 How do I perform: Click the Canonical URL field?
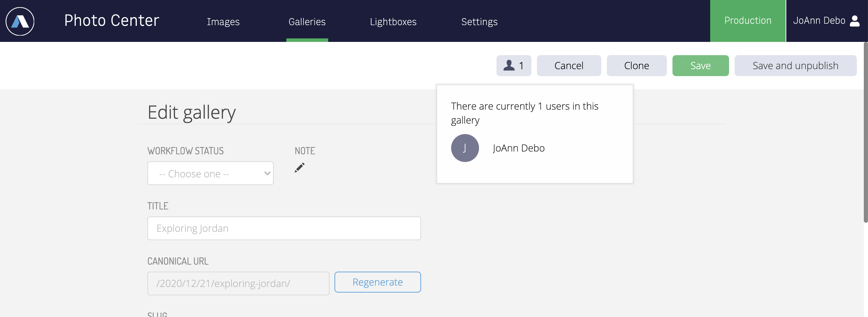pos(238,283)
